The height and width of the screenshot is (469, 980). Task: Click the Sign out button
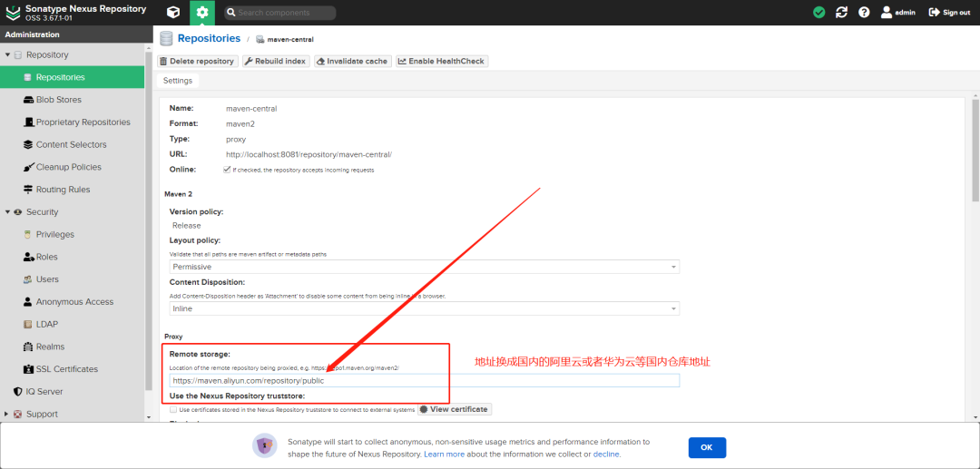click(949, 13)
